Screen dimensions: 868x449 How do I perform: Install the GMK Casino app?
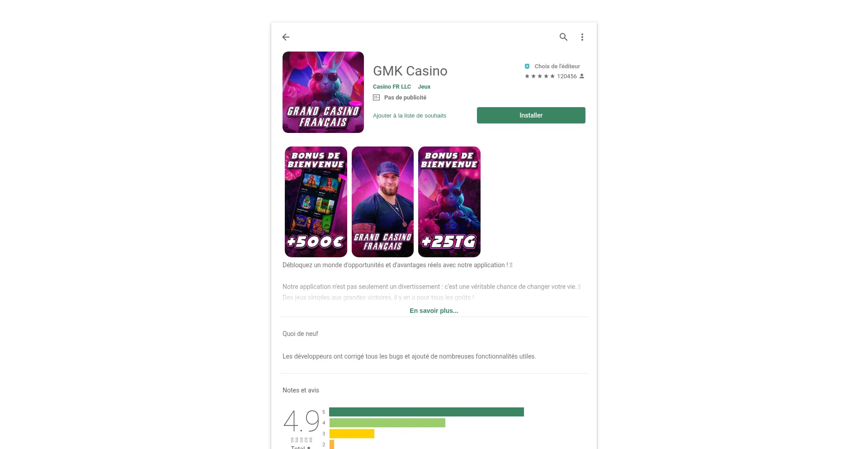[531, 115]
